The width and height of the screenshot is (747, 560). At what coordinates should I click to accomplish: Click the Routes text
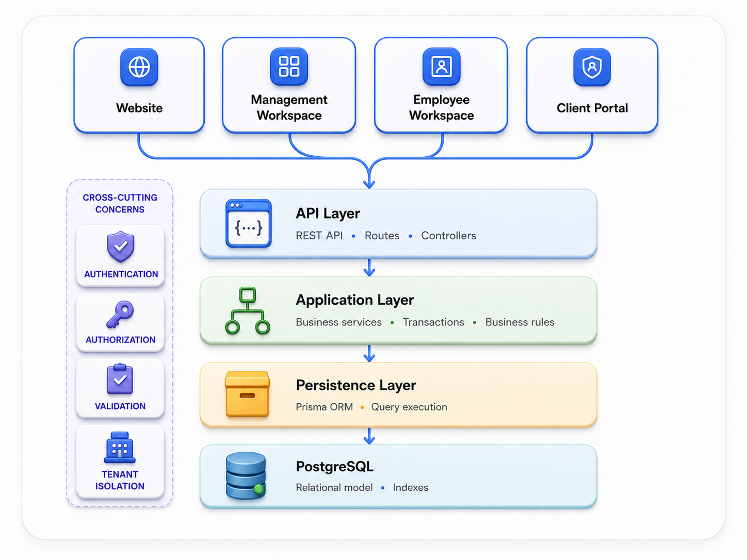coord(382,236)
